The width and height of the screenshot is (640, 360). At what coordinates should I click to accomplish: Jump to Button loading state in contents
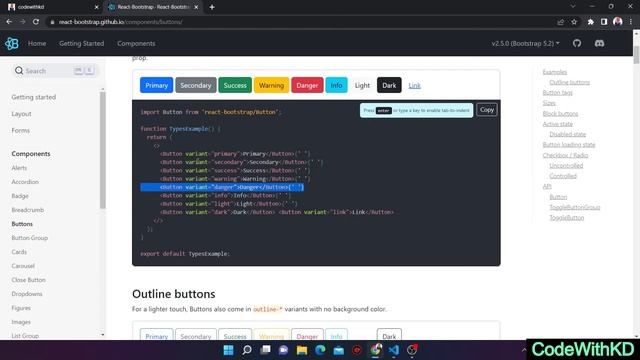tap(569, 144)
